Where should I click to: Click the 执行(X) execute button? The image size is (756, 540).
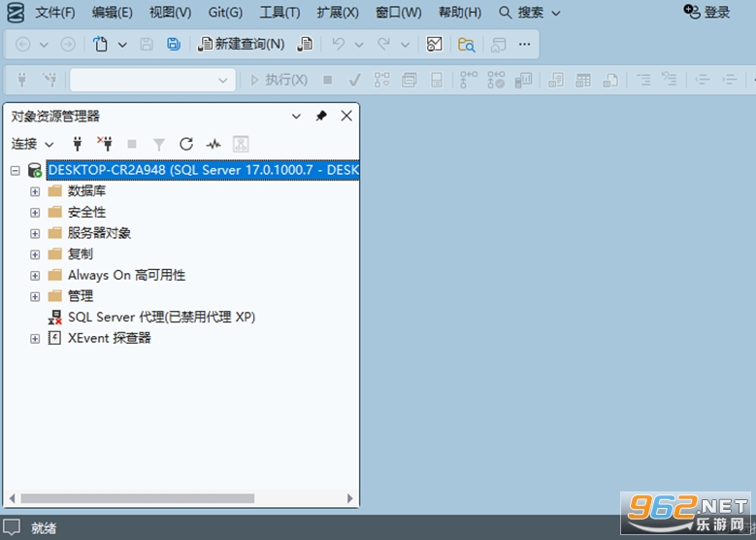click(x=279, y=80)
